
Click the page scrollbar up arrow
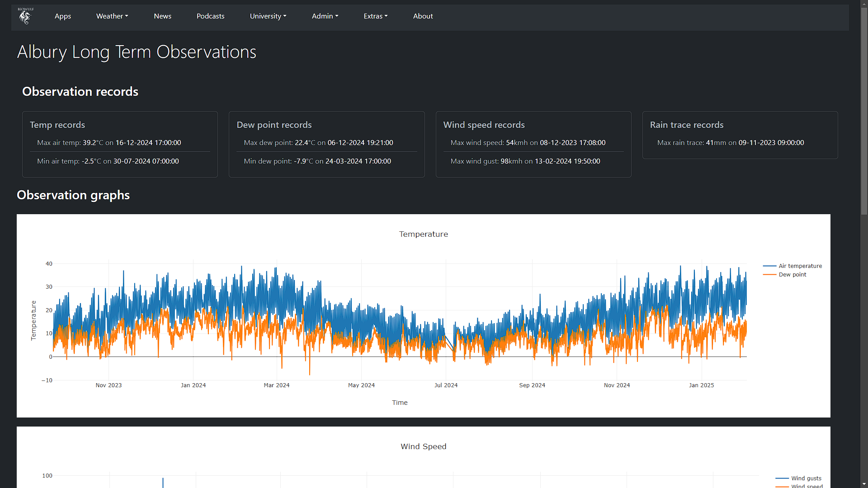[x=864, y=4]
